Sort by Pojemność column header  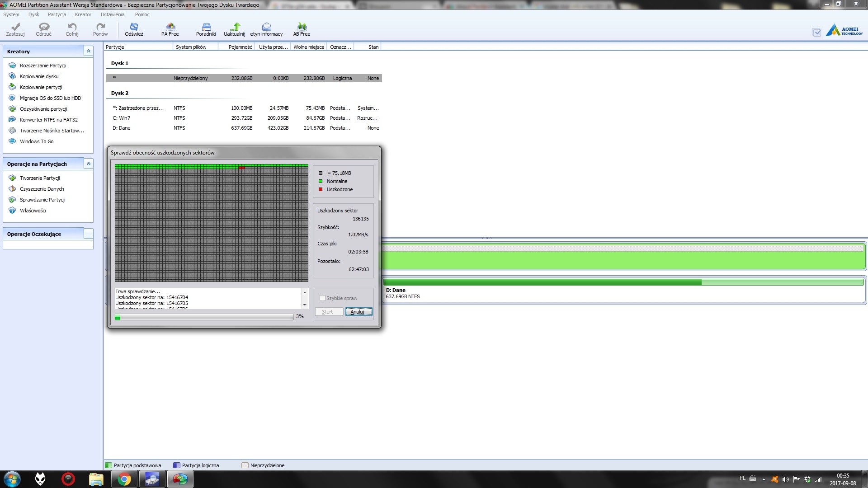tap(236, 47)
